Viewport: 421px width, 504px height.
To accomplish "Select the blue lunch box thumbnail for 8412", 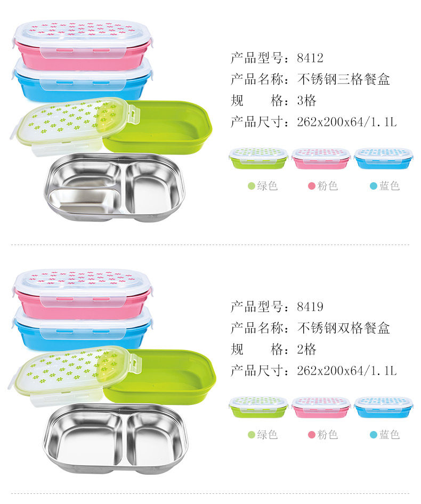I will (x=383, y=158).
